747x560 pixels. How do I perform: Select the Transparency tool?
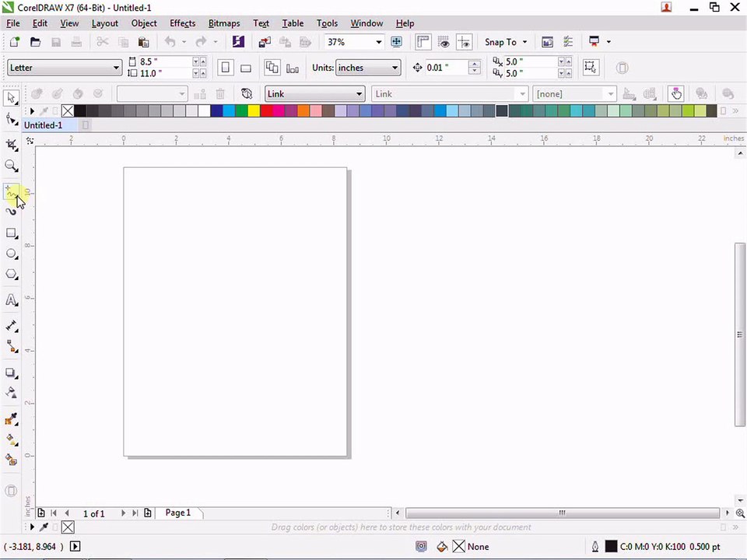point(12,392)
